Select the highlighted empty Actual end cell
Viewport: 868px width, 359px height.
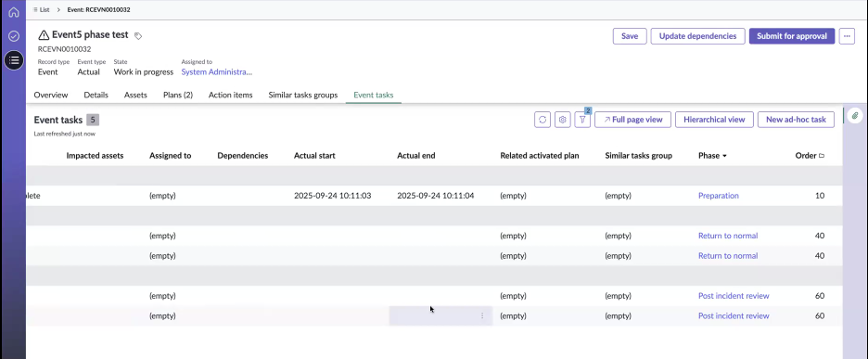440,315
